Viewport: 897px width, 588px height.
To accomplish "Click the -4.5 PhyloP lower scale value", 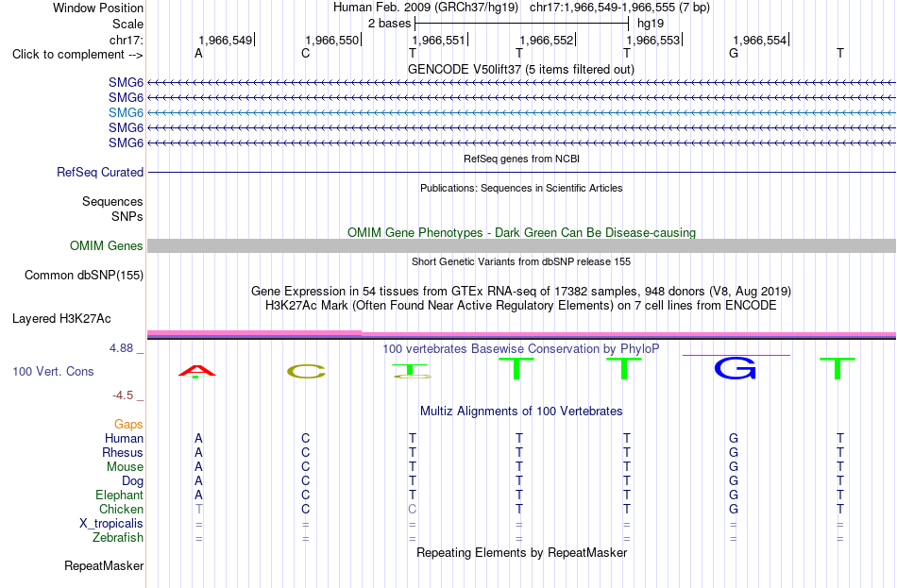I will [x=123, y=395].
